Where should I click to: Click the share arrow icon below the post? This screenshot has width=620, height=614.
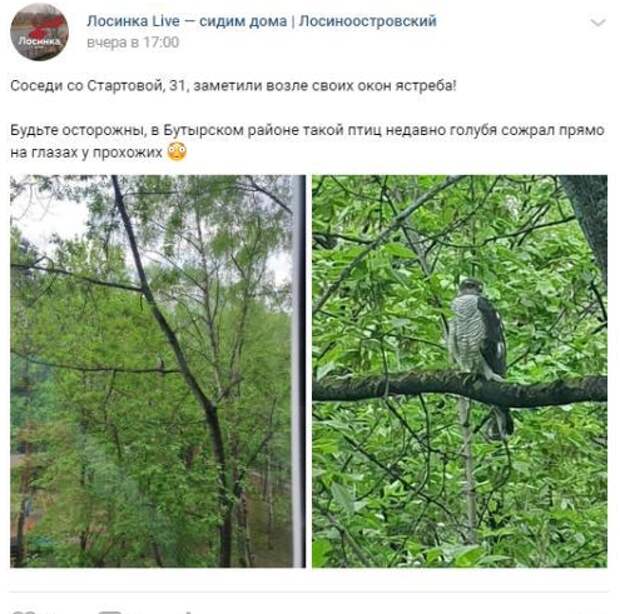189,611
